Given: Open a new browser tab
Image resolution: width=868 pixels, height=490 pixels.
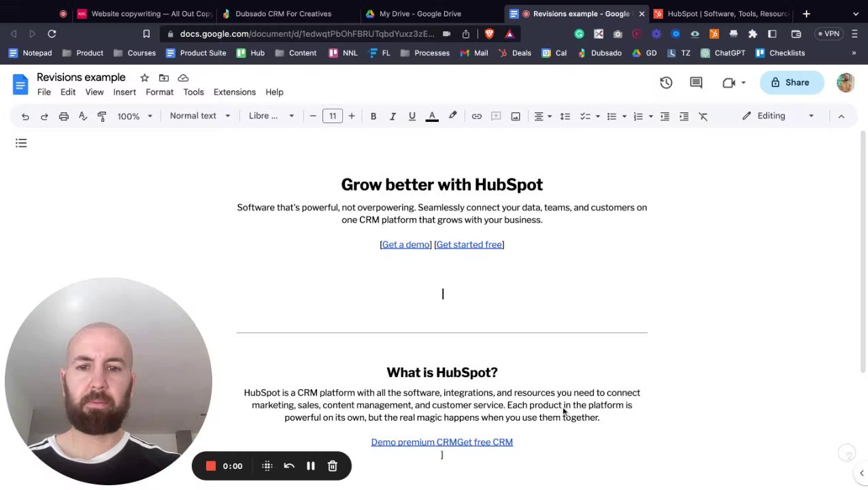Looking at the screenshot, I should [x=806, y=14].
